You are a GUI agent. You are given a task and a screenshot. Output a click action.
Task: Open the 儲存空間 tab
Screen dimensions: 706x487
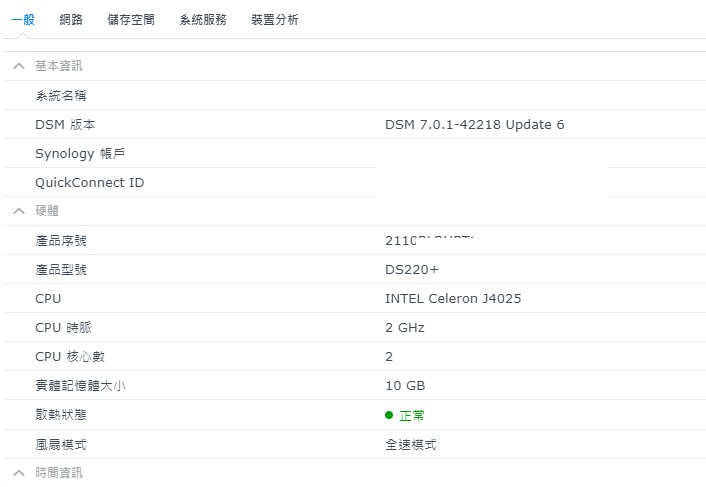[131, 19]
